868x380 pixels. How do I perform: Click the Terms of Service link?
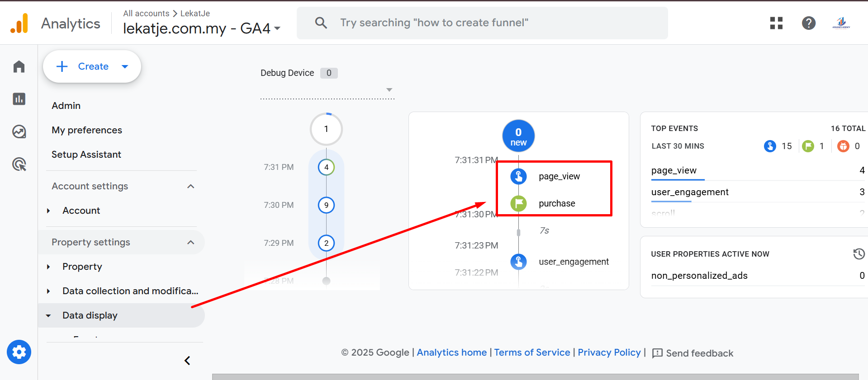coord(532,352)
